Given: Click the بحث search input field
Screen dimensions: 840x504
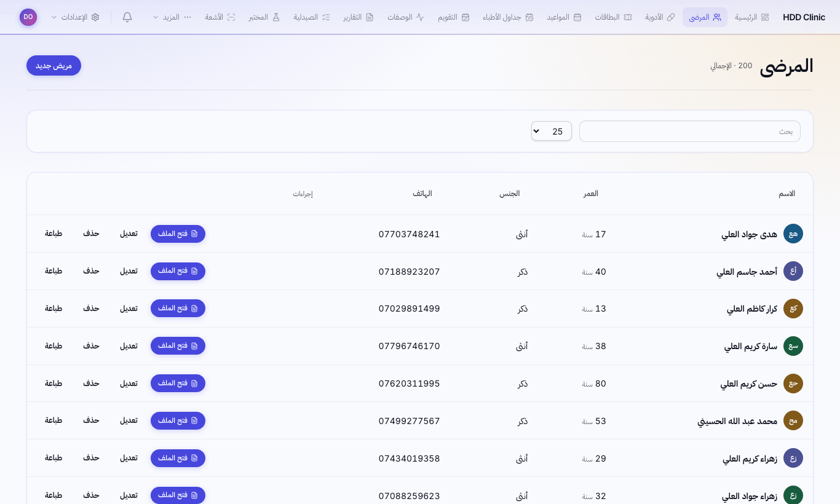Looking at the screenshot, I should coord(690,131).
